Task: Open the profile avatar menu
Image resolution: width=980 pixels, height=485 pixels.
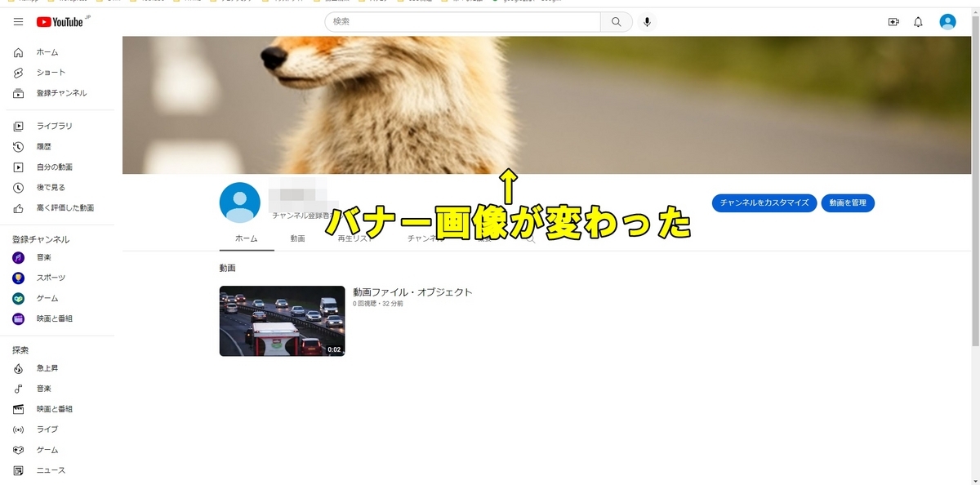Action: click(x=947, y=21)
